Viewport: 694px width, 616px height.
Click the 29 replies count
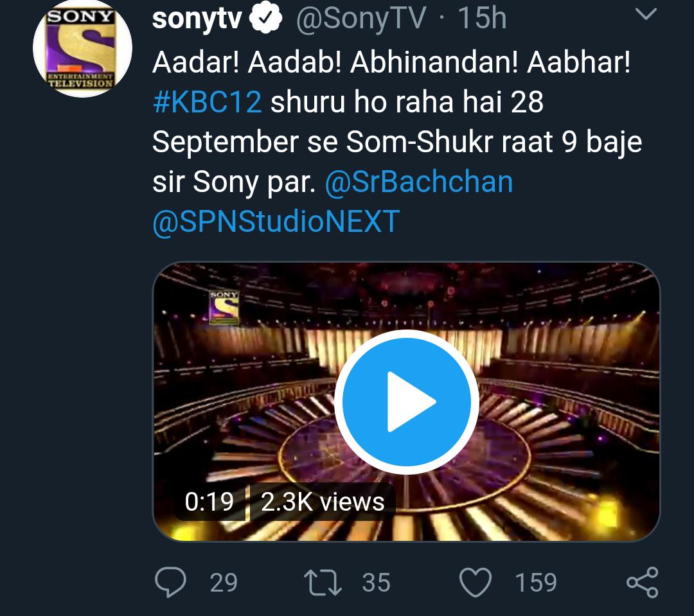point(224,583)
